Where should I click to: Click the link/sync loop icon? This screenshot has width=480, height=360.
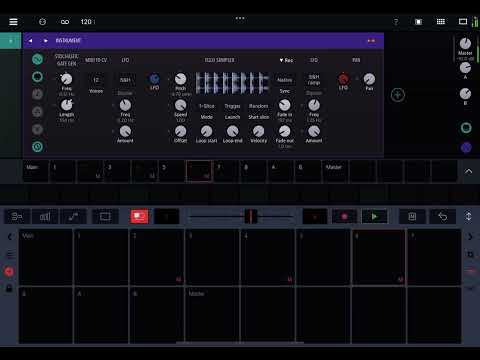tap(65, 22)
